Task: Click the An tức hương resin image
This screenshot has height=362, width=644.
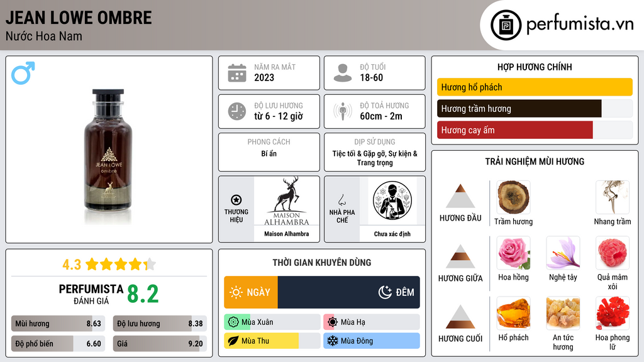Action: tap(563, 313)
